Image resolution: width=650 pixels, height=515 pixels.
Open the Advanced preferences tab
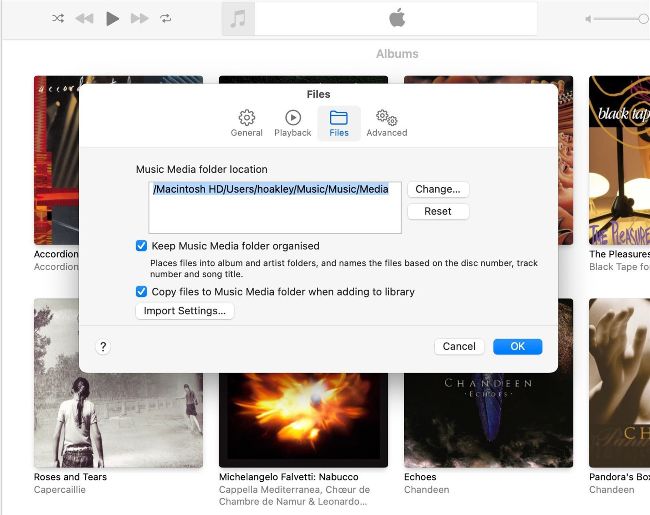[387, 124]
